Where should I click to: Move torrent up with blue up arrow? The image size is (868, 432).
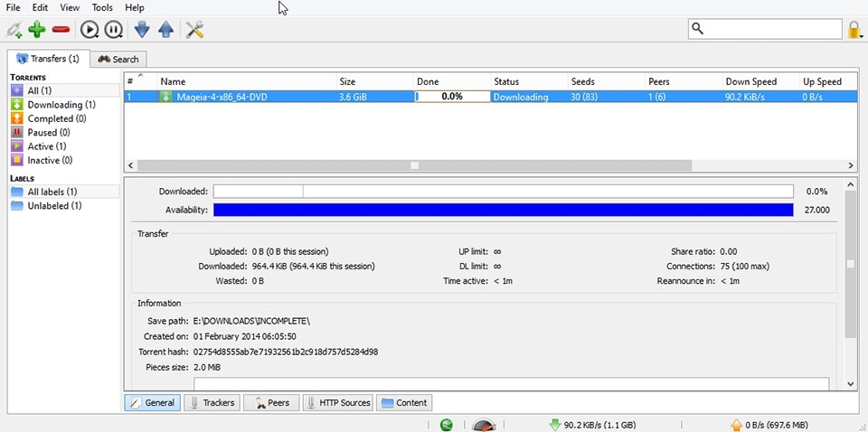click(166, 29)
